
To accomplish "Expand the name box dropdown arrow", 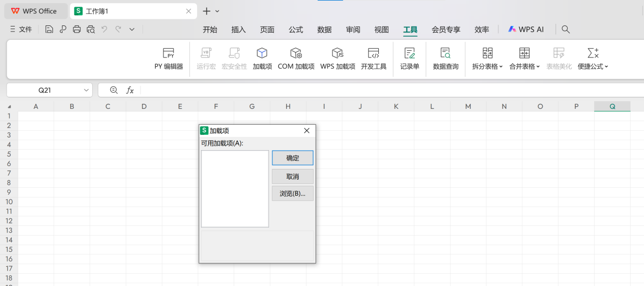I will (x=87, y=90).
